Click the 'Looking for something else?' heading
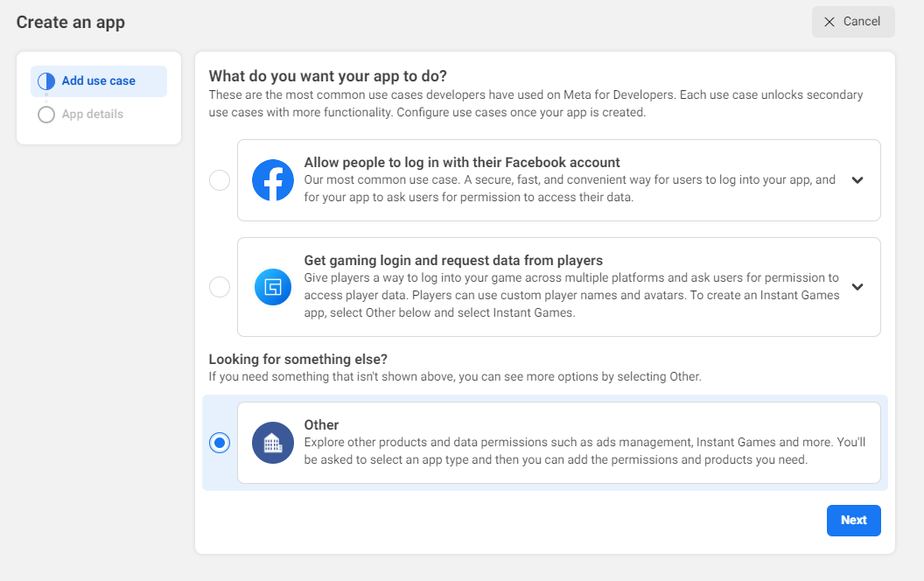This screenshot has height=581, width=924. (x=297, y=360)
